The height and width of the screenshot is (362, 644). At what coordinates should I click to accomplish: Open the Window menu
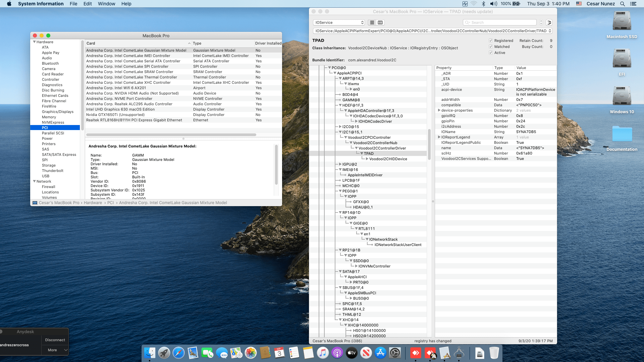point(106,4)
